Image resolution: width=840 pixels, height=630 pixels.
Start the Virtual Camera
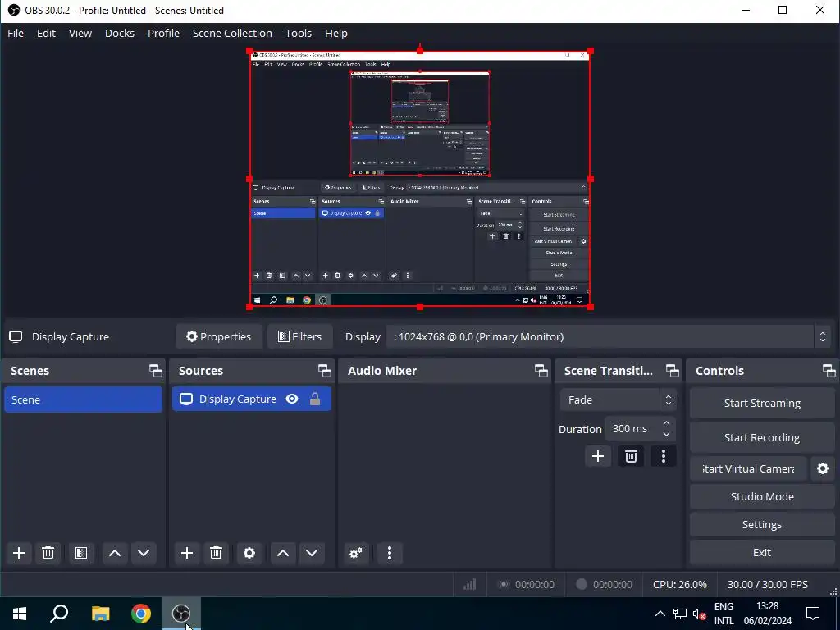(748, 468)
